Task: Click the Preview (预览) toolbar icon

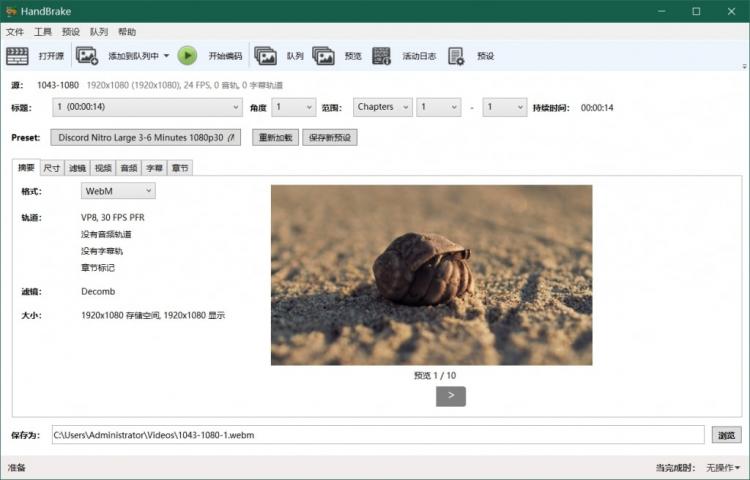Action: [x=323, y=56]
